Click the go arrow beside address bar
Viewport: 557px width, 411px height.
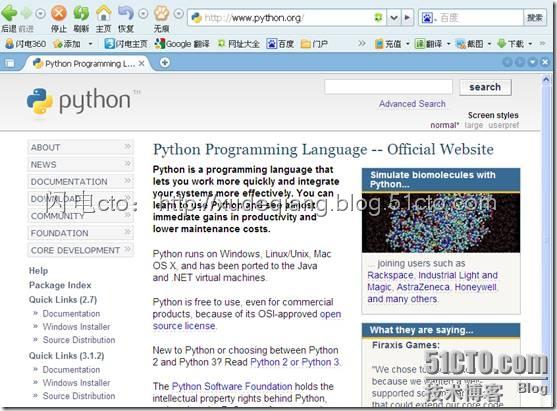(x=407, y=17)
